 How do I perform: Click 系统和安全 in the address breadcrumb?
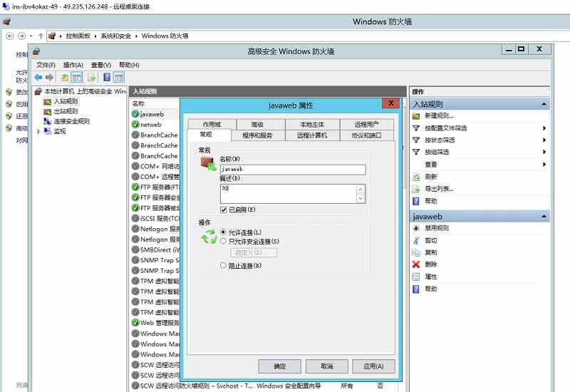tap(115, 36)
